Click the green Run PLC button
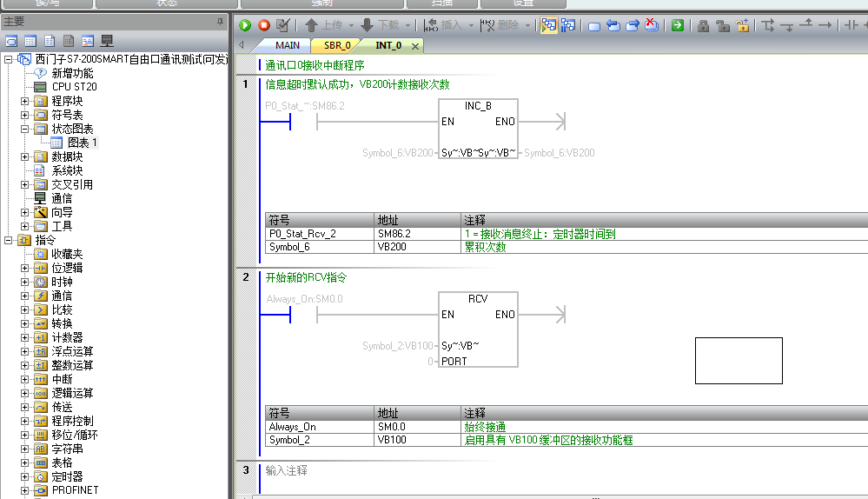Viewport: 868px width, 499px height. click(246, 25)
